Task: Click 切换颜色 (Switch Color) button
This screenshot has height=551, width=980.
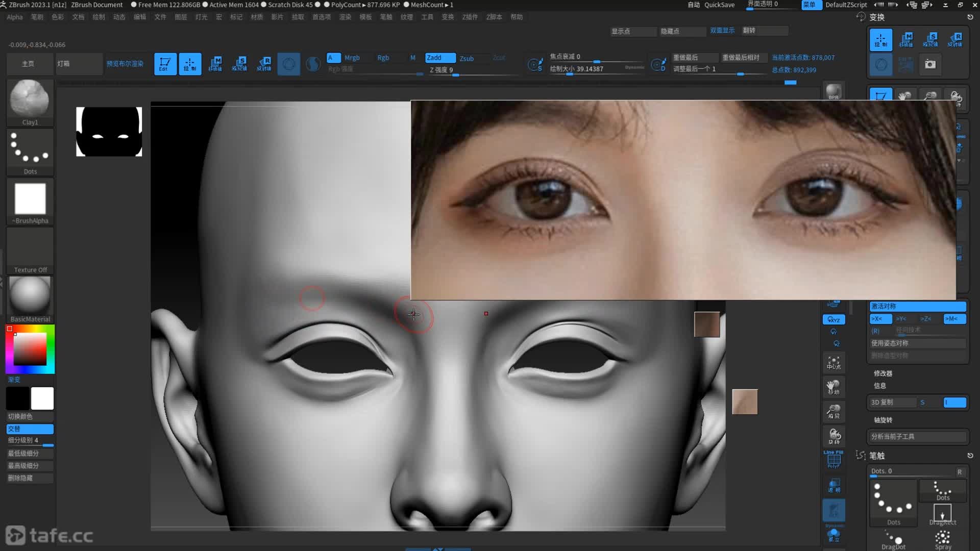Action: tap(30, 416)
